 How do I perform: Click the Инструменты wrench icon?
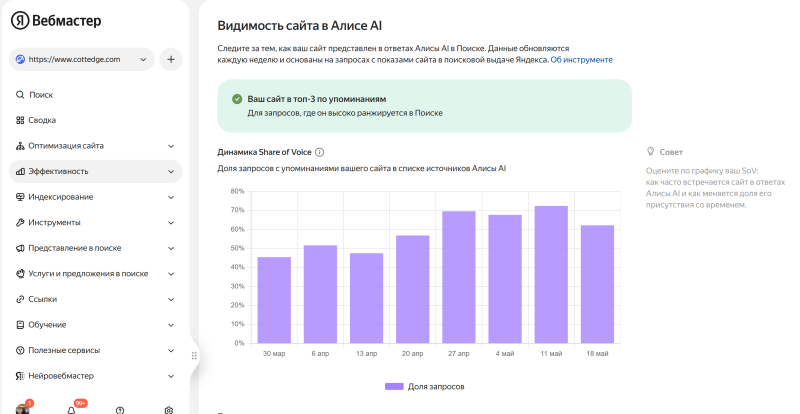point(20,223)
